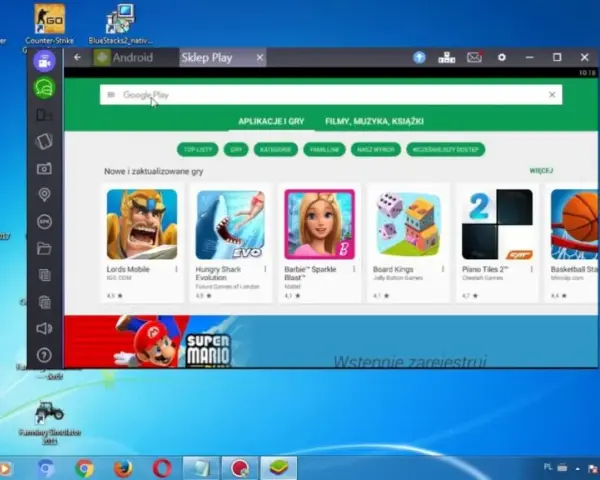
Task: Open the green chat bubble sidebar icon
Action: pos(44,88)
